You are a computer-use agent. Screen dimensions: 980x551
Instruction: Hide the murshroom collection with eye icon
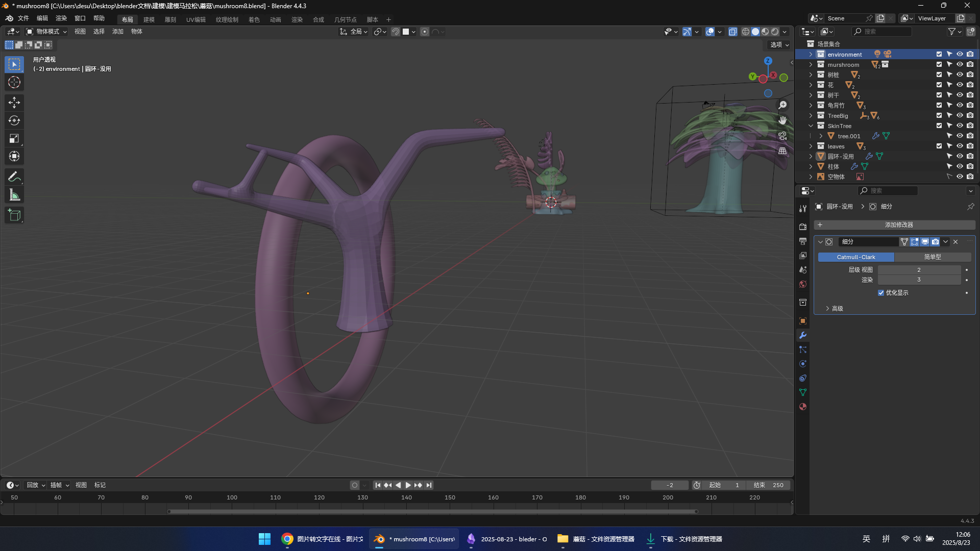click(960, 64)
